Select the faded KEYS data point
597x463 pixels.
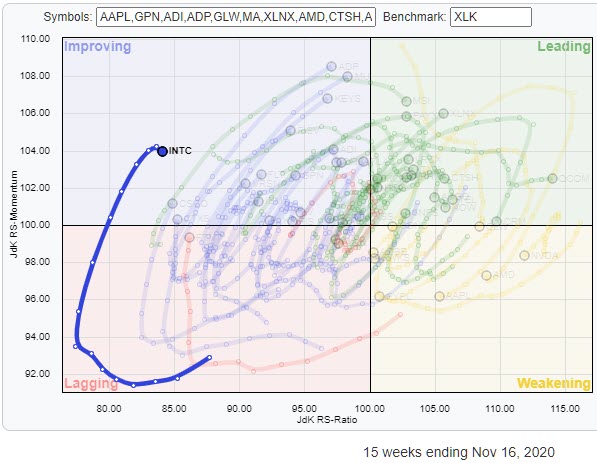point(327,99)
